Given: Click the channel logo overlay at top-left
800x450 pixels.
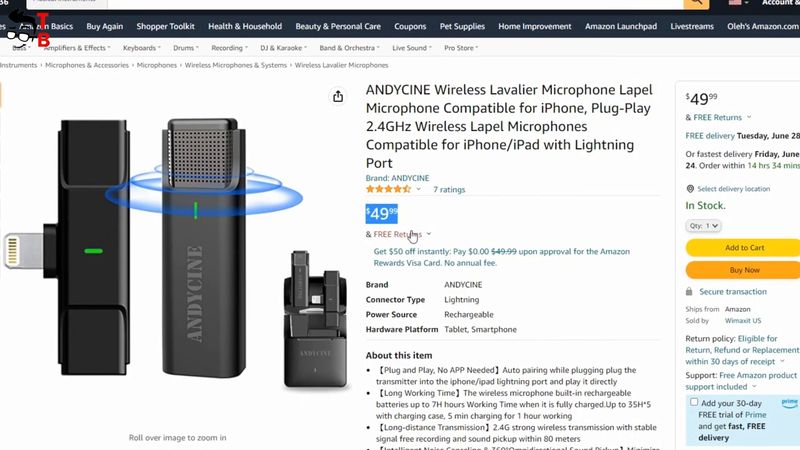Looking at the screenshot, I should click(x=29, y=29).
